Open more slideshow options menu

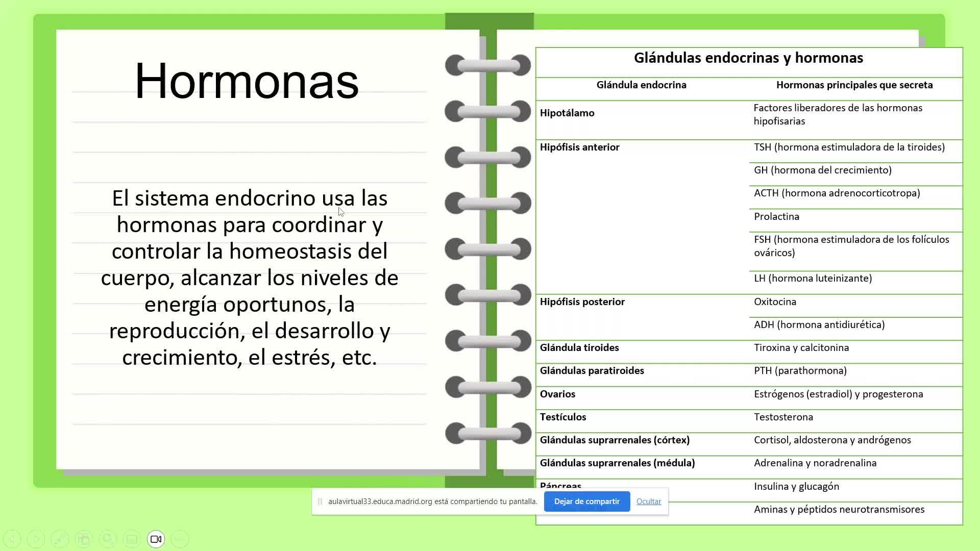(x=180, y=539)
